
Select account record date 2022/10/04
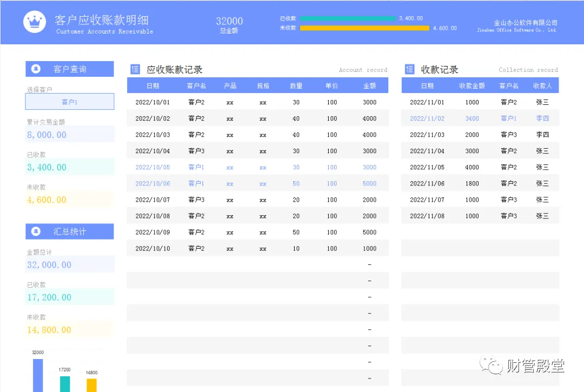pyautogui.click(x=152, y=151)
